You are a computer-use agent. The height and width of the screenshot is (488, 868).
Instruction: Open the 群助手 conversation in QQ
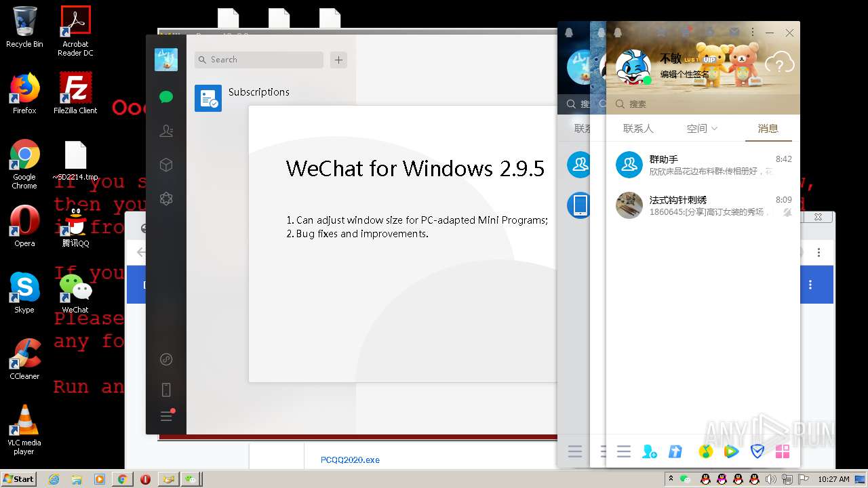703,165
